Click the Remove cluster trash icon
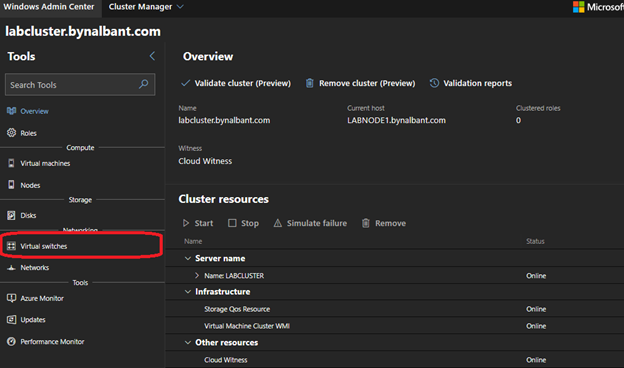 click(310, 83)
